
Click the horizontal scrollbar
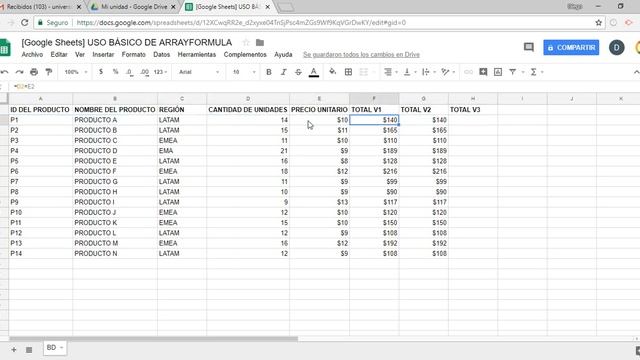(153, 339)
